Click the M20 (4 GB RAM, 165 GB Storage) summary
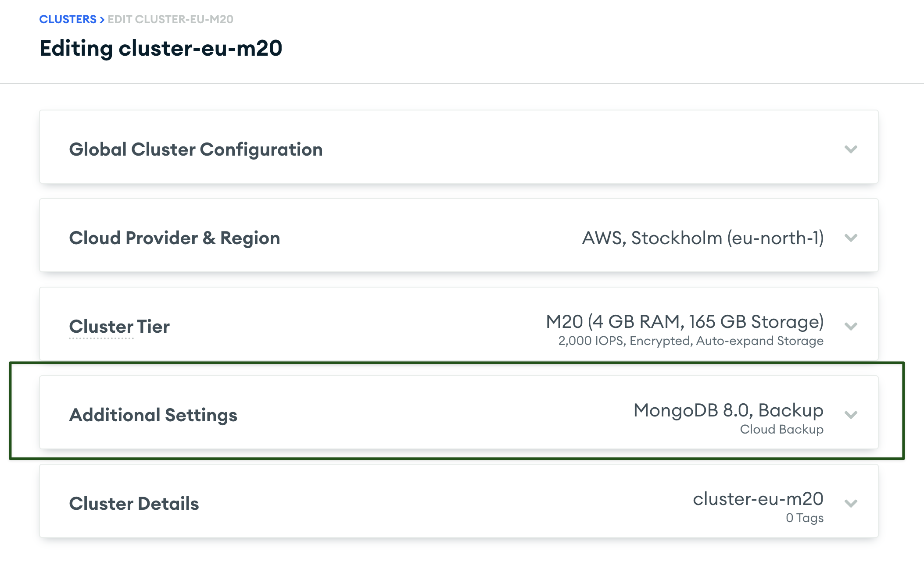This screenshot has width=924, height=562. 684,321
